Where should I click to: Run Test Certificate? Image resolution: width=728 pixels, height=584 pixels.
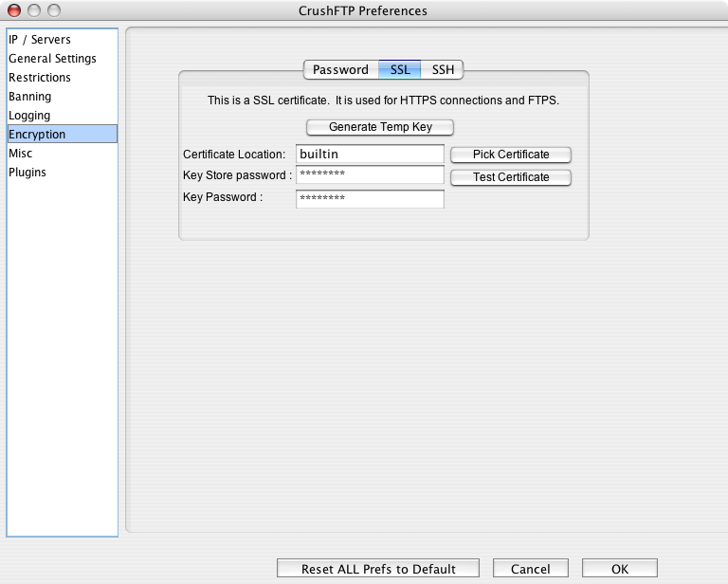[511, 177]
